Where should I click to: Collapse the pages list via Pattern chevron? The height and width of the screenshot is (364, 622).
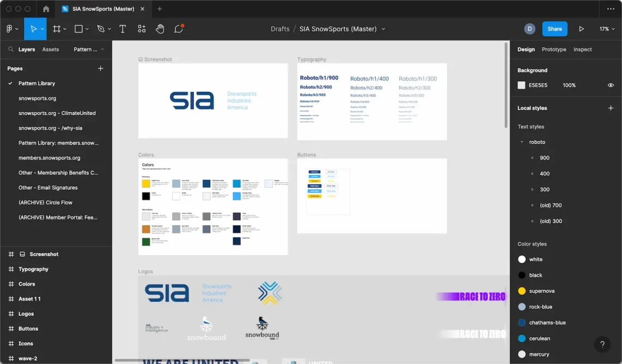click(x=103, y=49)
